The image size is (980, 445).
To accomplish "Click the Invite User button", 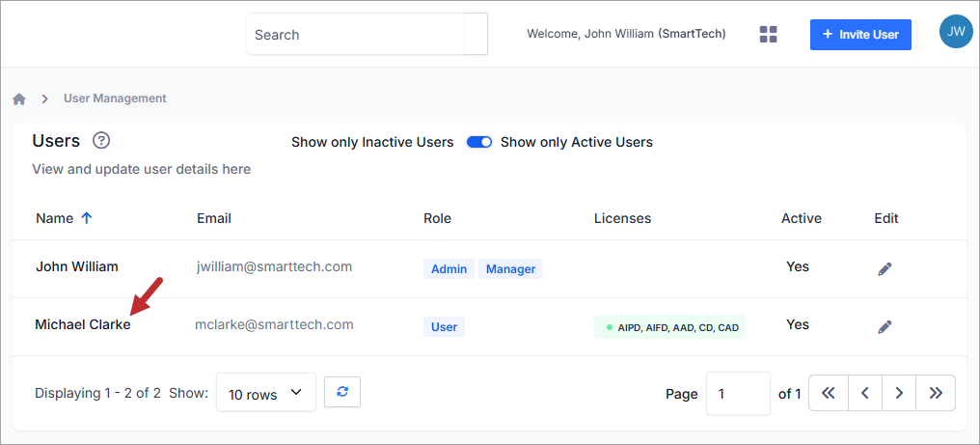I will click(x=860, y=35).
